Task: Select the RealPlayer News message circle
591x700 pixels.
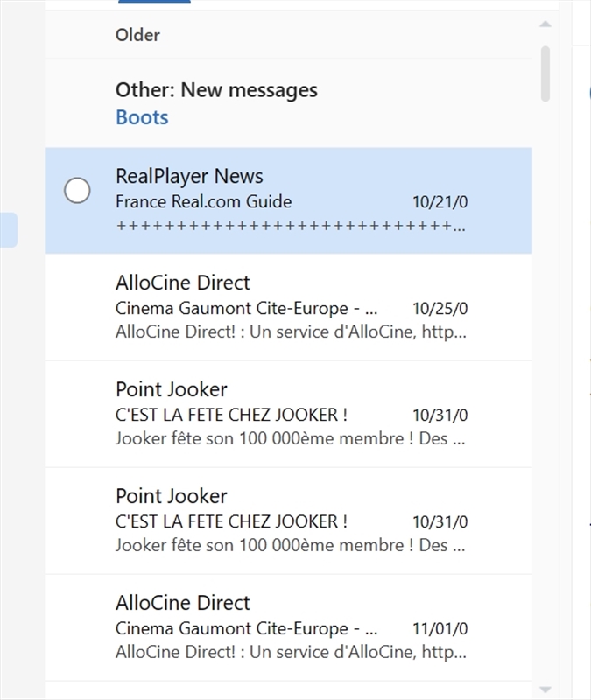Action: pos(77,190)
